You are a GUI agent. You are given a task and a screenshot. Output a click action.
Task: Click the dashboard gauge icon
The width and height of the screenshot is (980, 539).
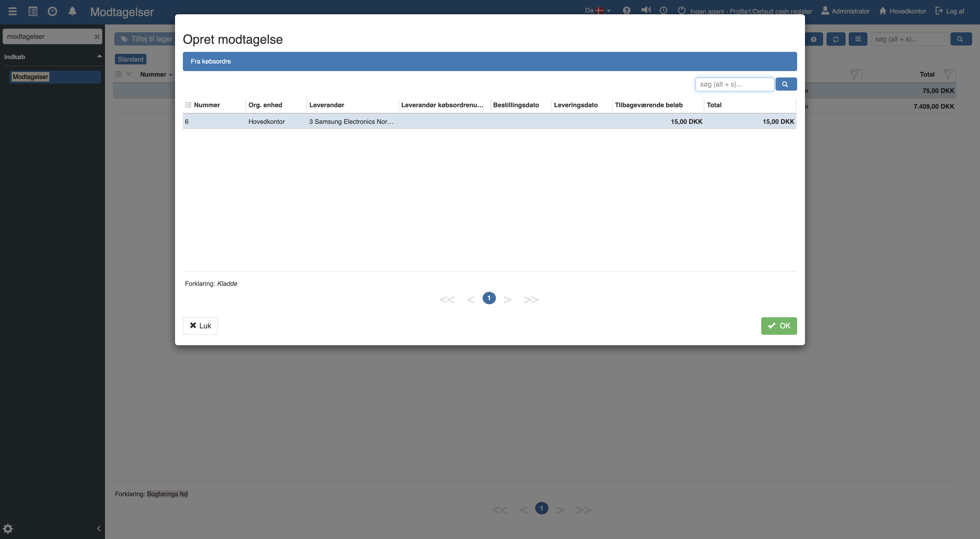click(x=52, y=11)
